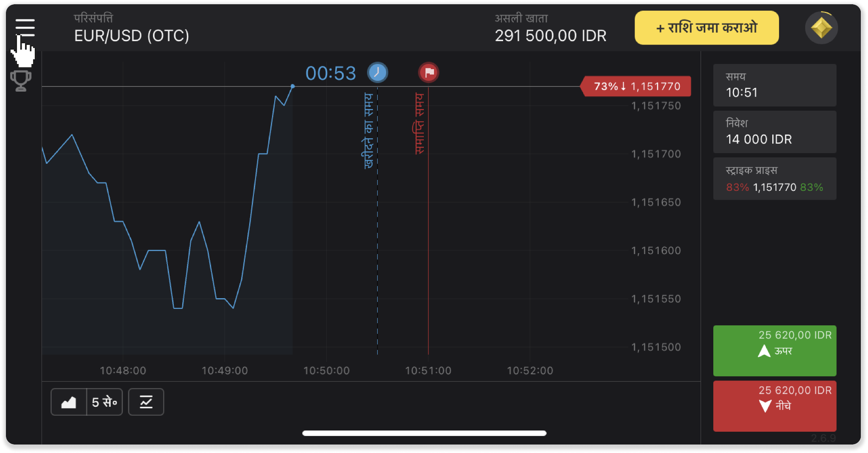
Task: Click the latest price point on chart
Action: coord(292,87)
